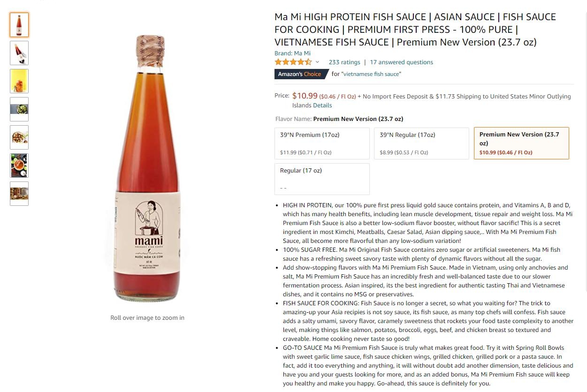This screenshot has height=392, width=587.
Task: Click the star rating icons
Action: click(293, 62)
